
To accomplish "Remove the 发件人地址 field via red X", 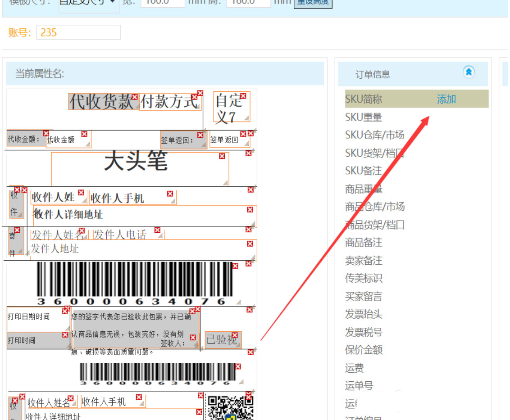I will point(250,244).
